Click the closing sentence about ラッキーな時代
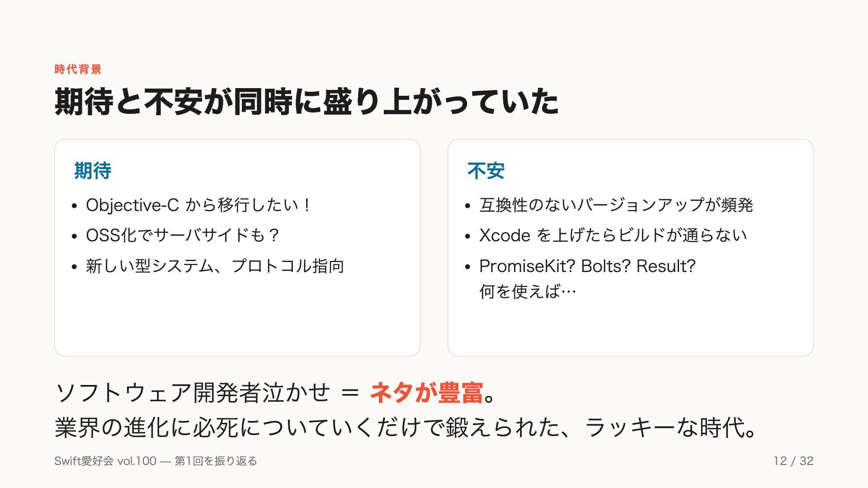The height and width of the screenshot is (488, 868). [406, 427]
